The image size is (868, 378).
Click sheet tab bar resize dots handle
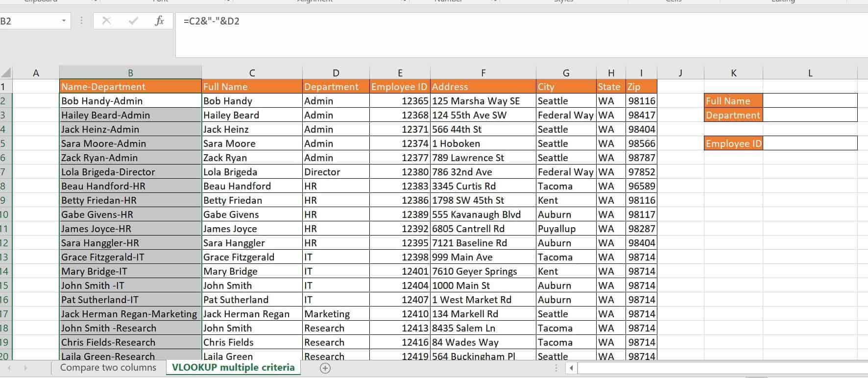[x=556, y=368]
